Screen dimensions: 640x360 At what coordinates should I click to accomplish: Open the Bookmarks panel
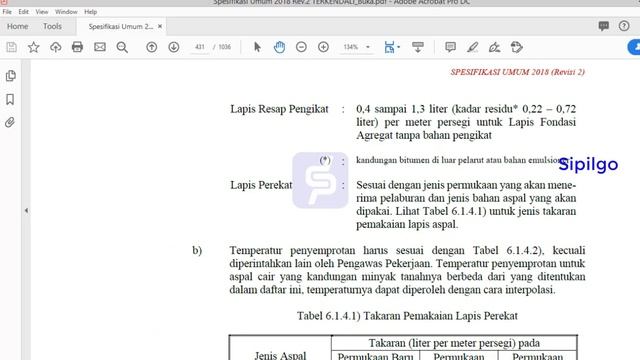tap(10, 99)
